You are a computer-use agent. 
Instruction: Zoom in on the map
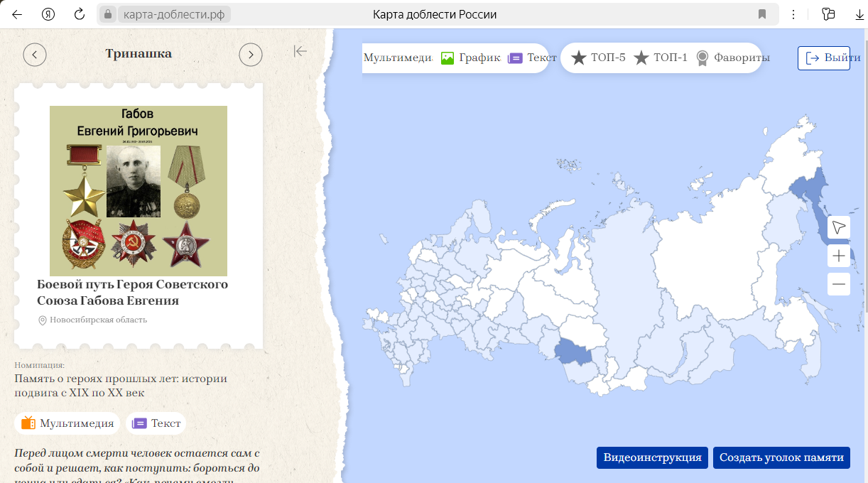coord(839,256)
